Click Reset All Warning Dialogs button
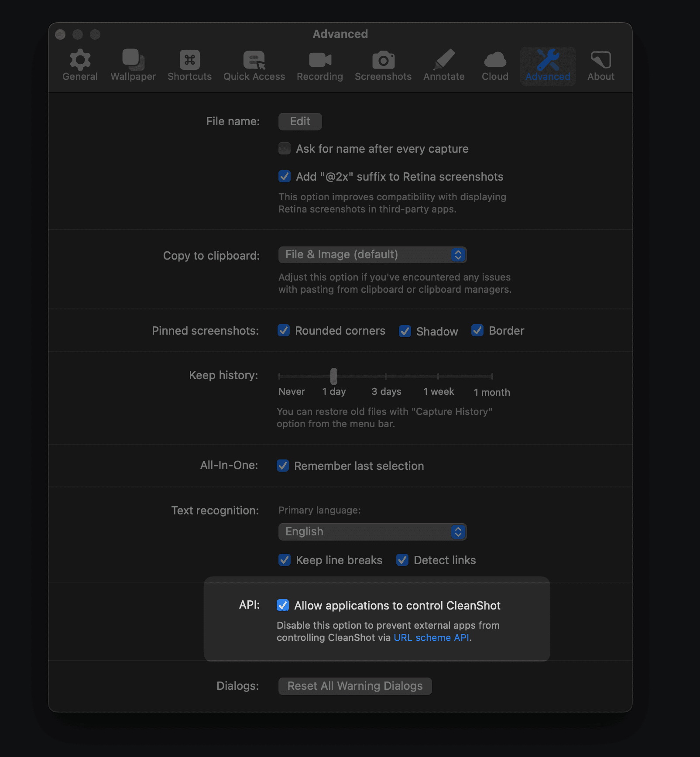The width and height of the screenshot is (700, 757). (355, 686)
